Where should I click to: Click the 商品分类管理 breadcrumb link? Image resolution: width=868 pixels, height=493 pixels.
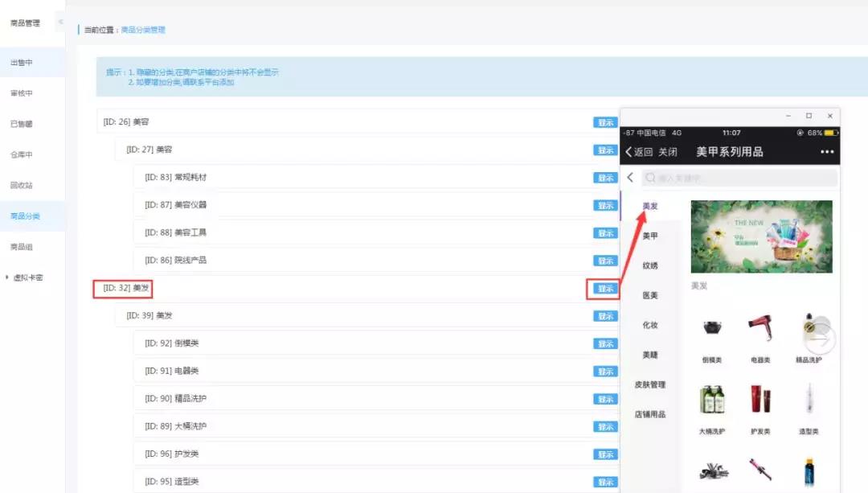143,30
